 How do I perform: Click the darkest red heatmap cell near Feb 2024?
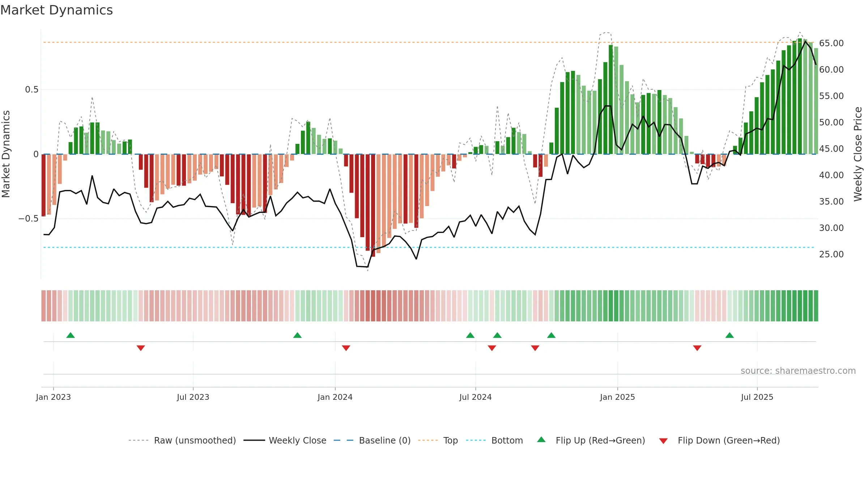pos(373,306)
